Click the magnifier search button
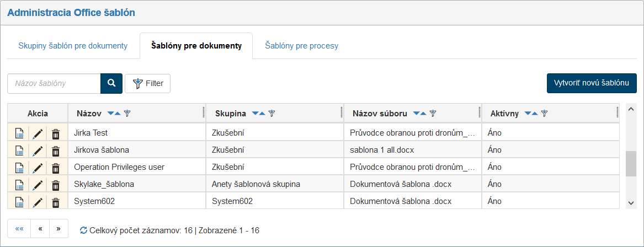644x247 pixels. coord(111,83)
